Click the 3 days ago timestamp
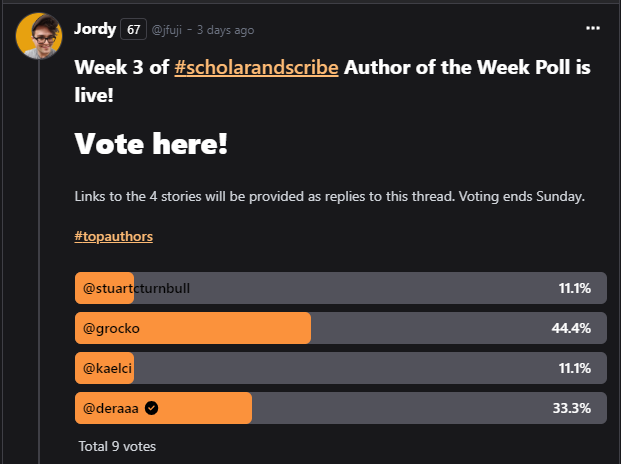 point(225,30)
